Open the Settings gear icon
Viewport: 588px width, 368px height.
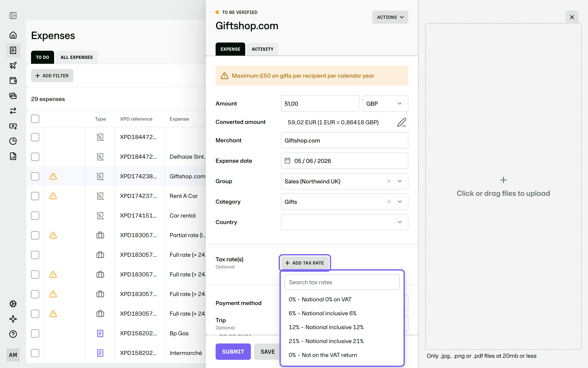(x=13, y=304)
